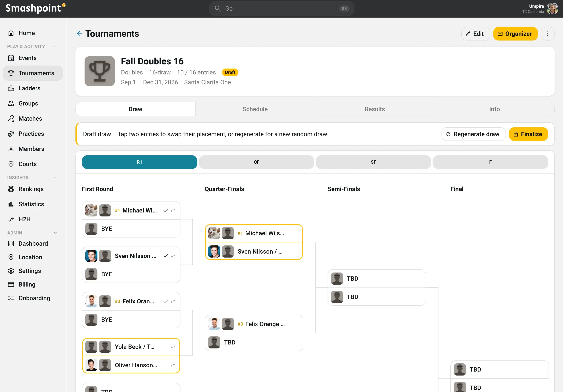Collapse the Play & Activity section
563x392 pixels.
(x=55, y=47)
